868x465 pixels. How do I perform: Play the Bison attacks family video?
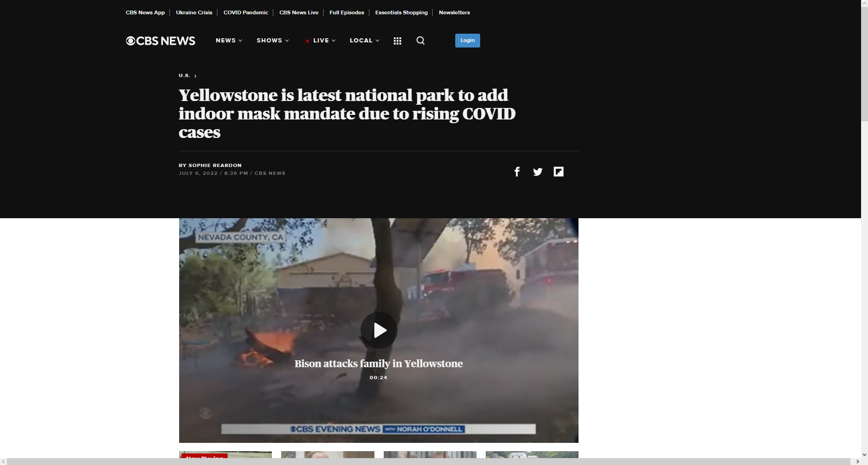pos(379,330)
